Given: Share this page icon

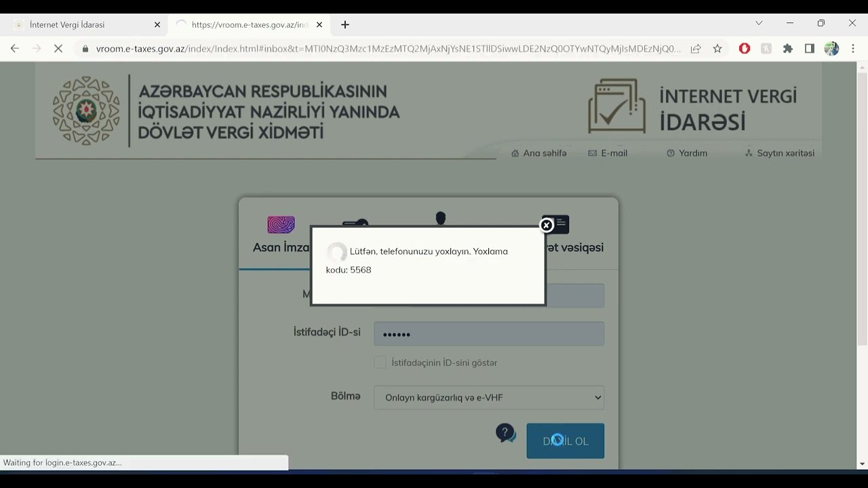Looking at the screenshot, I should tap(696, 49).
